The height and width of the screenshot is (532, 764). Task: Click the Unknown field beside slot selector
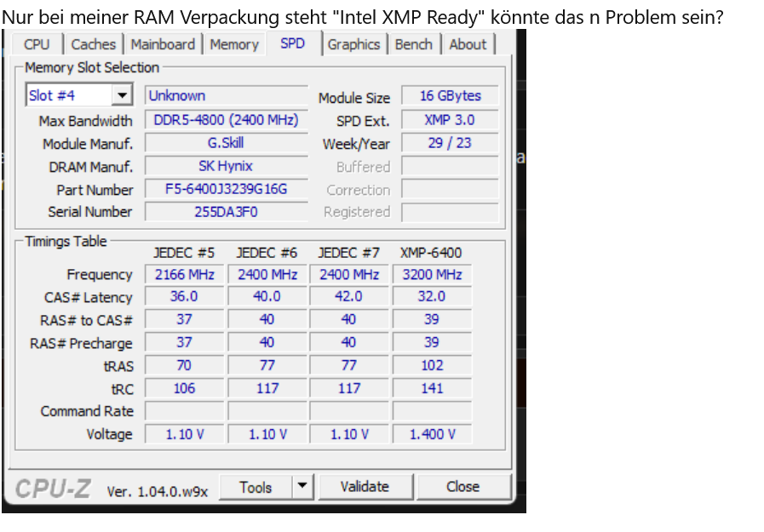tap(226, 95)
